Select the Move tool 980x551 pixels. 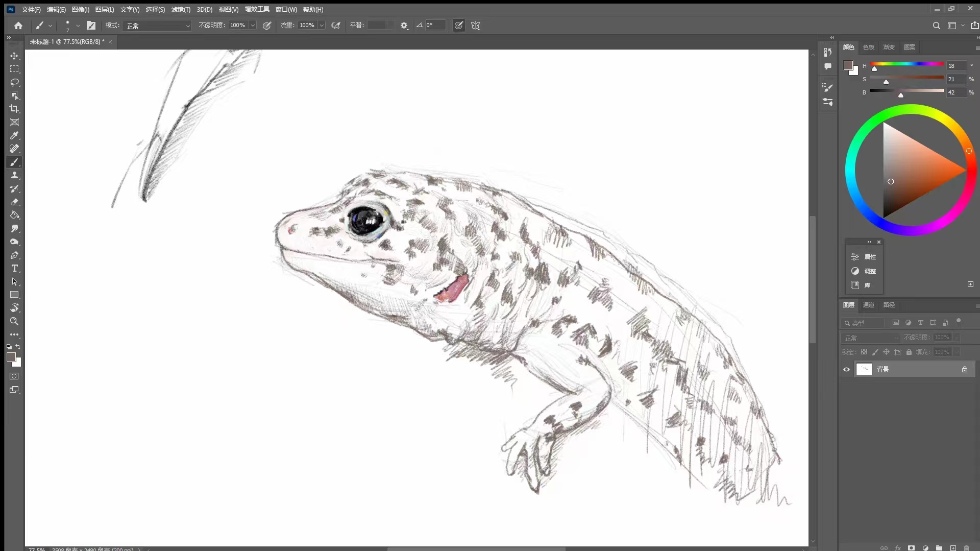pos(14,56)
